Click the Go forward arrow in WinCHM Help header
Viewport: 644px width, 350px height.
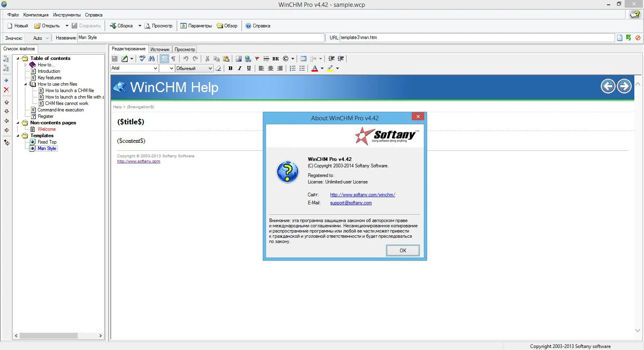pyautogui.click(x=624, y=86)
